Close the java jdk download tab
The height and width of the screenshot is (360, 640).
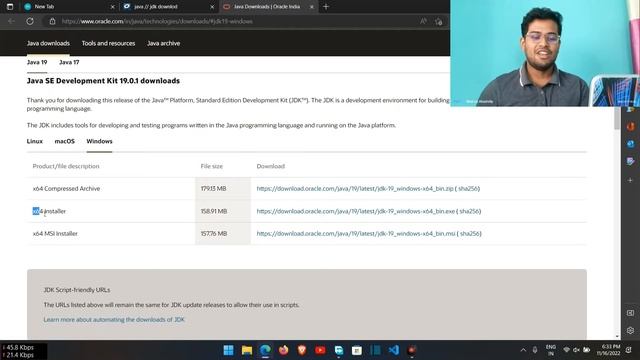point(212,7)
